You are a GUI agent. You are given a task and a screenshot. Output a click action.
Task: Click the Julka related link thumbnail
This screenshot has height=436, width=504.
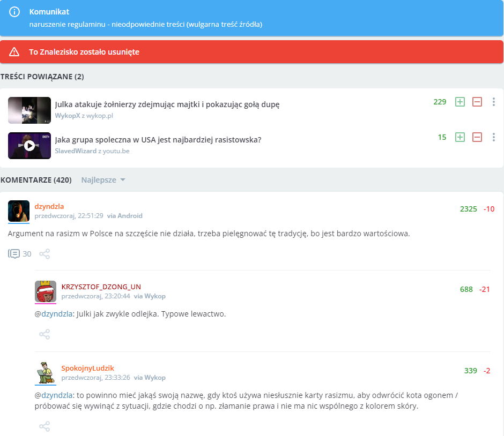[x=29, y=110]
